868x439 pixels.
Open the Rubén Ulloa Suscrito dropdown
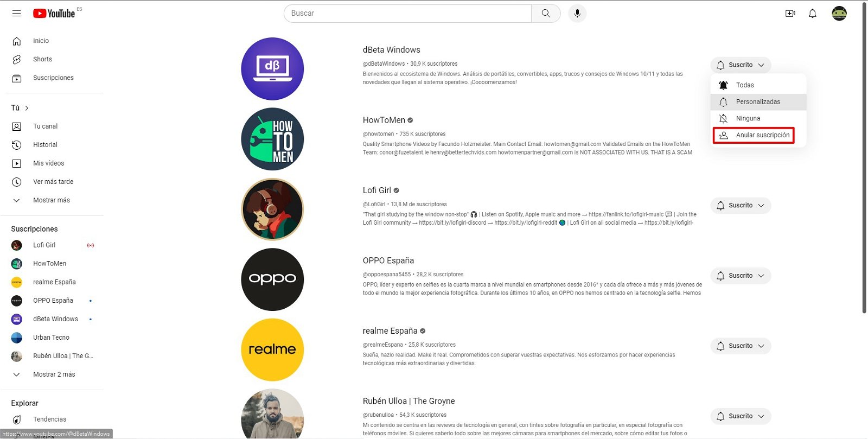pos(741,416)
